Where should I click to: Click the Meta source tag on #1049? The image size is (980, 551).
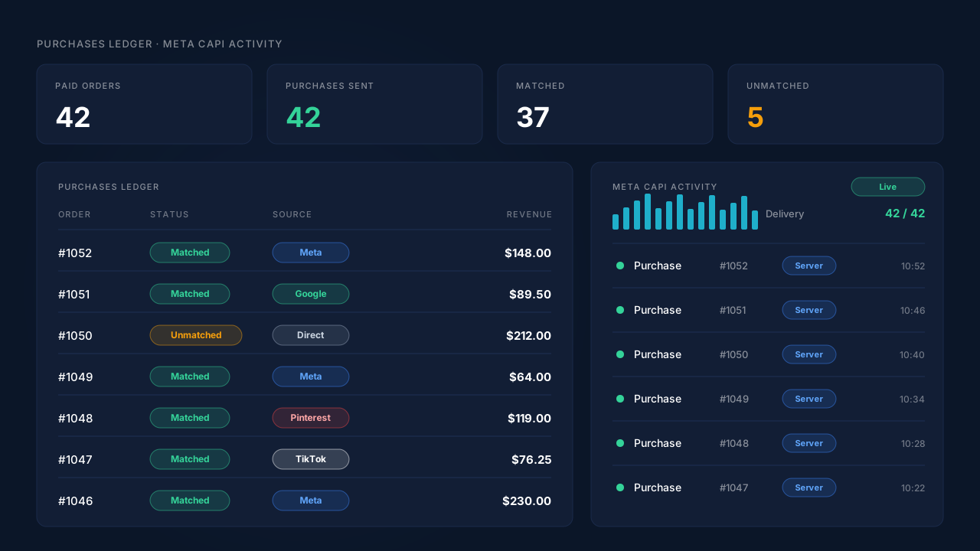311,377
